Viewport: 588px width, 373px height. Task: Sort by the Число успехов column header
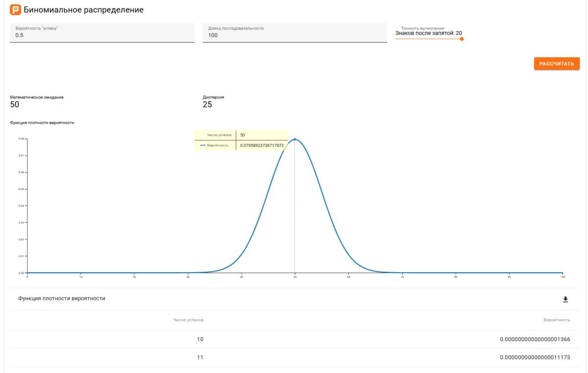[188, 320]
